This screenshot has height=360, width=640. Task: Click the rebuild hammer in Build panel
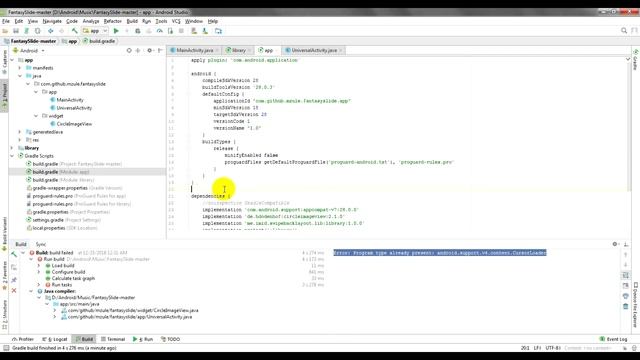click(14, 254)
